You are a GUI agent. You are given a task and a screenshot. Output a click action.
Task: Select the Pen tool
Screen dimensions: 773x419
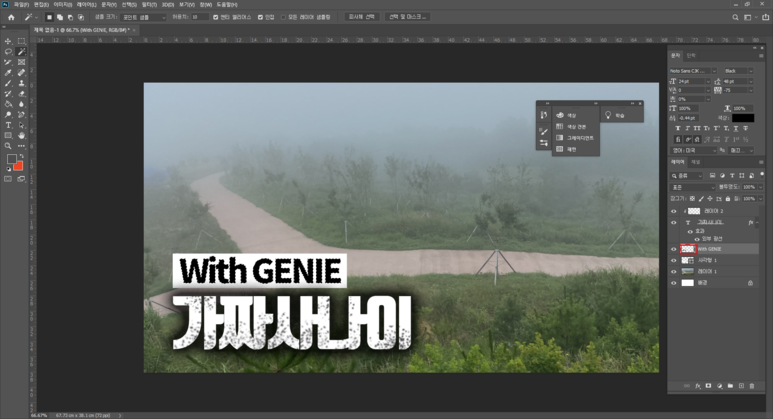coord(22,114)
